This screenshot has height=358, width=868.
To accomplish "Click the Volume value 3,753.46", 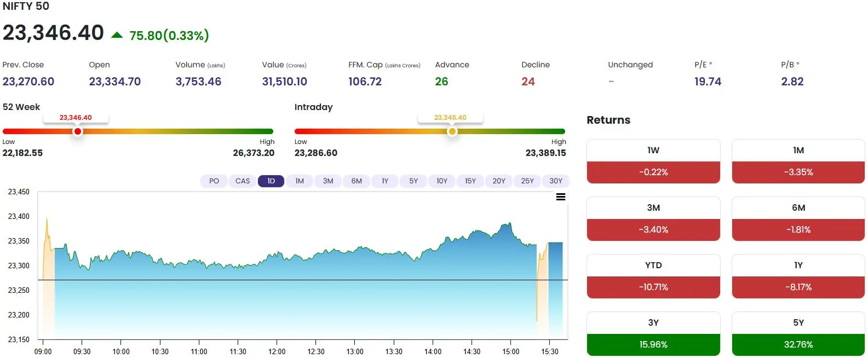I will 198,82.
